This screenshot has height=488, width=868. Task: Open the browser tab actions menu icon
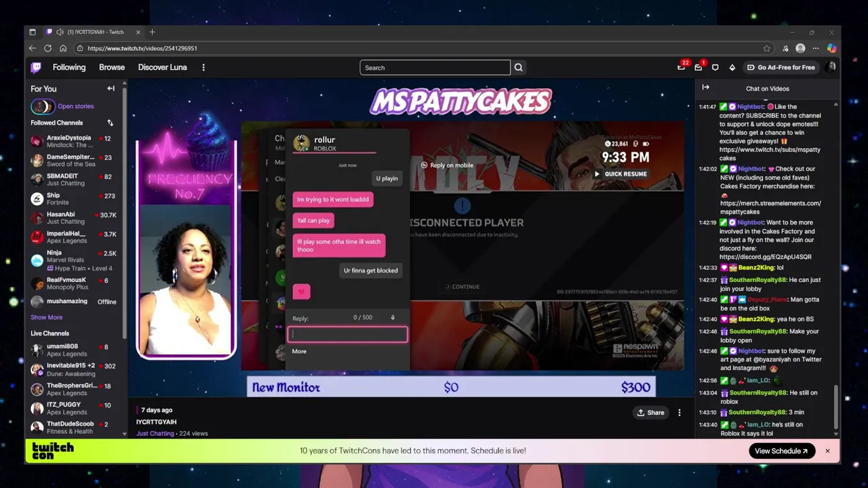32,32
